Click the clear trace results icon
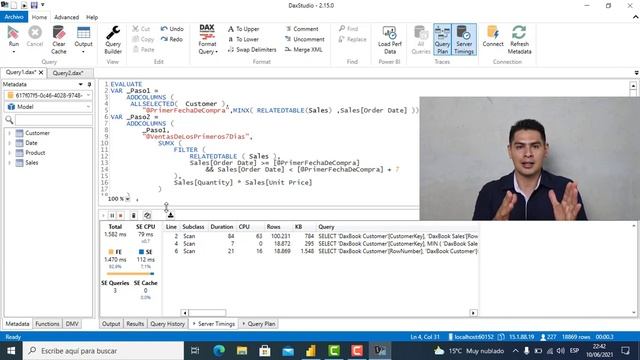This screenshot has width=640, height=360. [x=133, y=215]
